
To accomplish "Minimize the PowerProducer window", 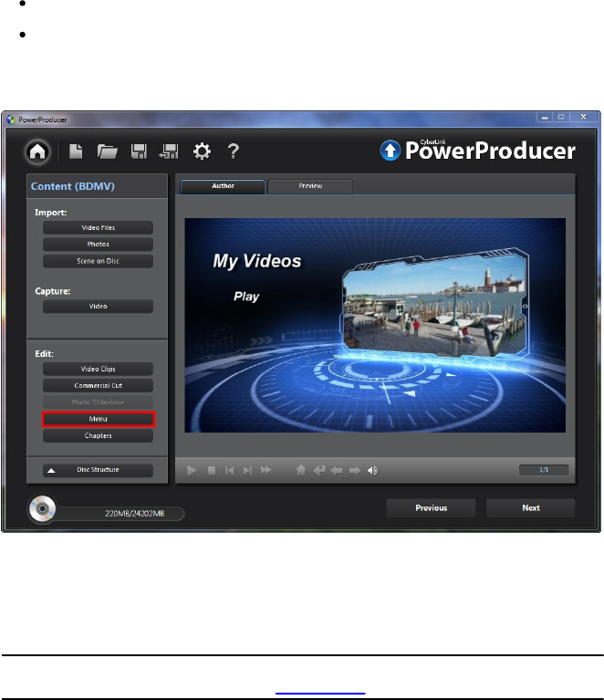I will (545, 118).
